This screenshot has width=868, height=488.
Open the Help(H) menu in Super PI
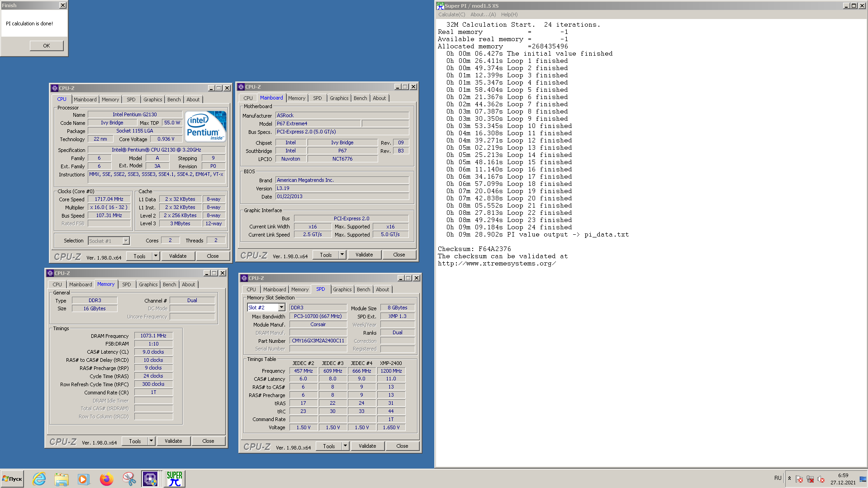pyautogui.click(x=509, y=14)
